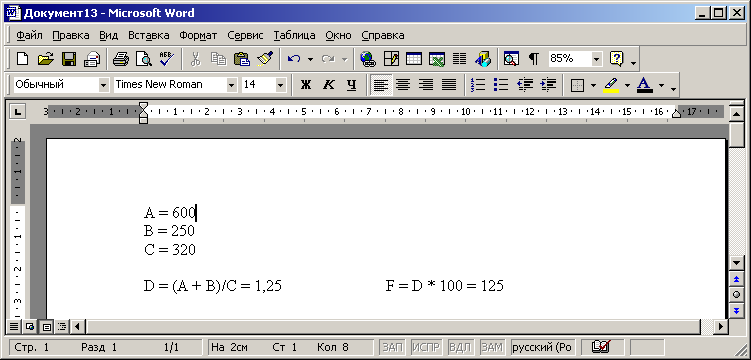Screen dimensions: 751x360
Task: Expand the borders dropdown arrow
Action: [593, 85]
